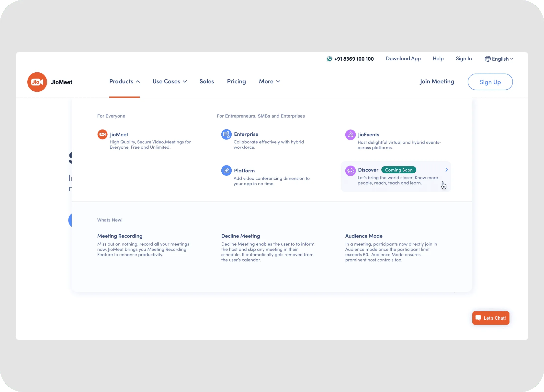Click the JioMeet logo in top left
The width and height of the screenshot is (544, 392).
coord(37,82)
